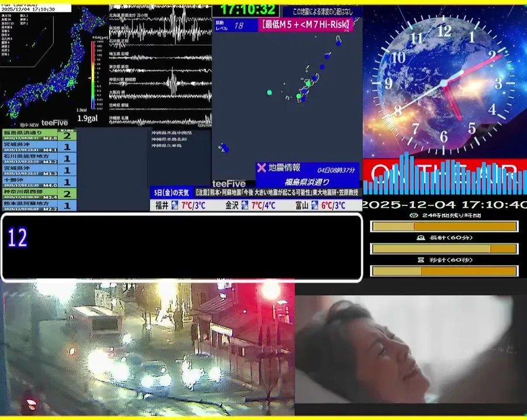
Task: Click the 5日(金)の天気 blue label
Action: point(172,193)
